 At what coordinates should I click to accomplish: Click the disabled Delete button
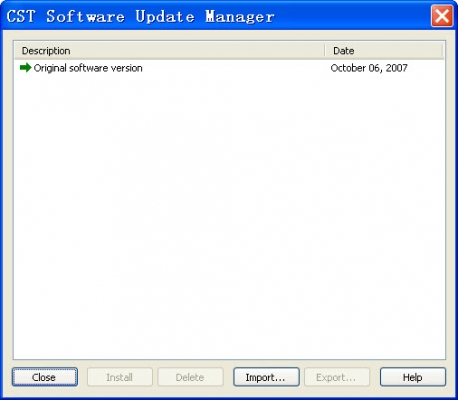pyautogui.click(x=190, y=377)
